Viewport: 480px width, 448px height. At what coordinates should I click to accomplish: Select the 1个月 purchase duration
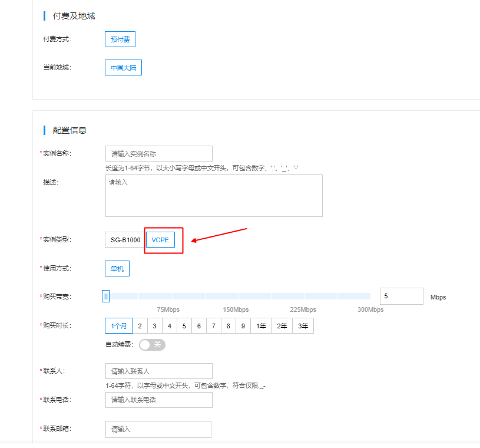[x=119, y=326]
